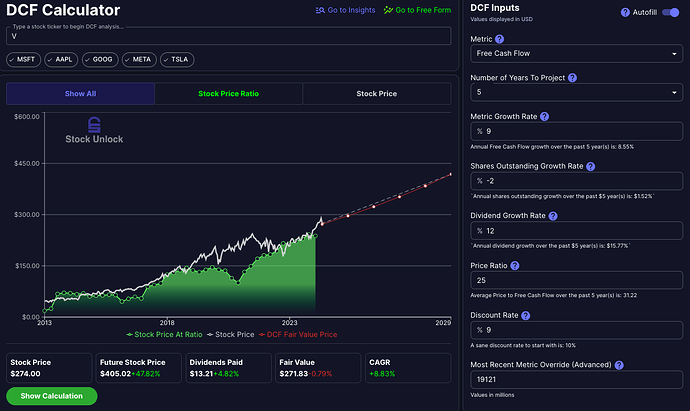Click the Dividend Growth Rate help icon
The width and height of the screenshot is (690, 411).
pyautogui.click(x=553, y=216)
